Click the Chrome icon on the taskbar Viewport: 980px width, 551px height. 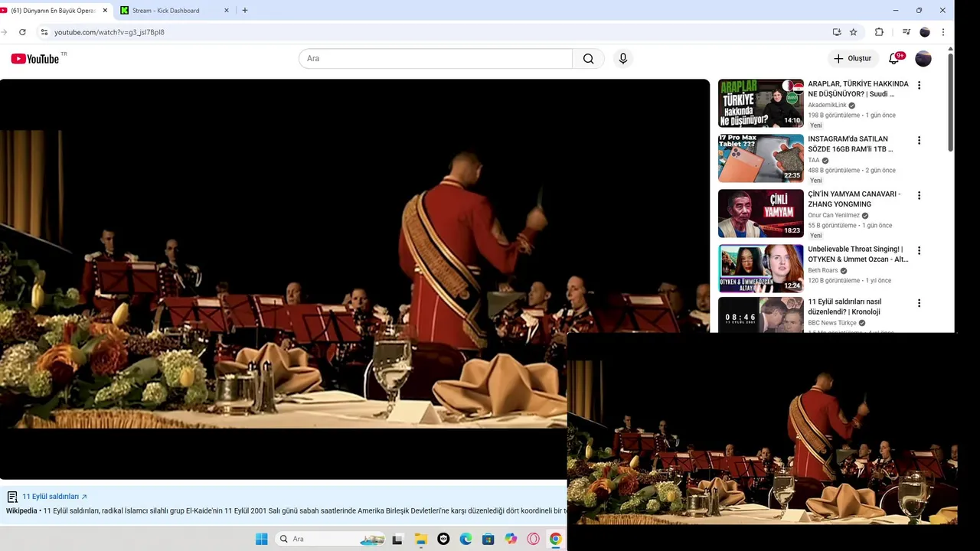tap(556, 539)
